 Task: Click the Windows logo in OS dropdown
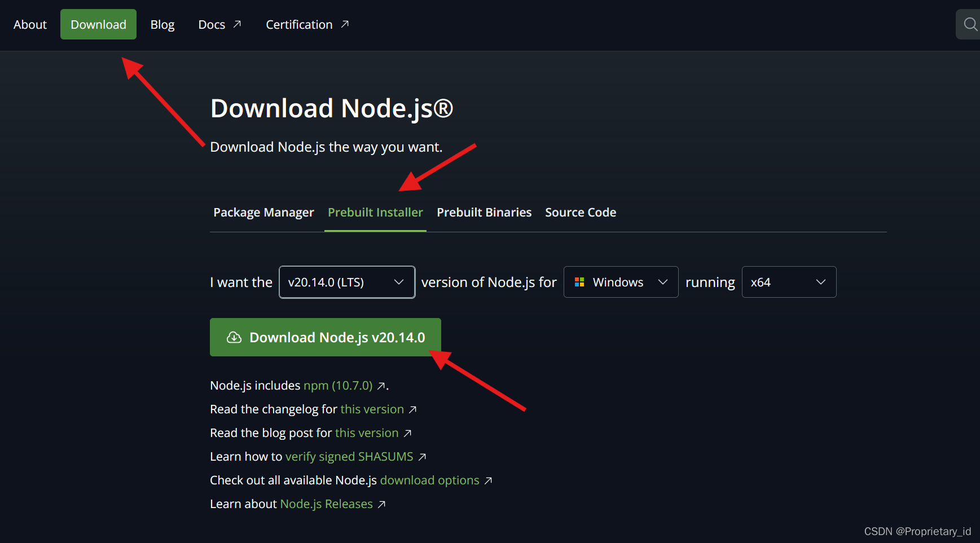point(579,282)
